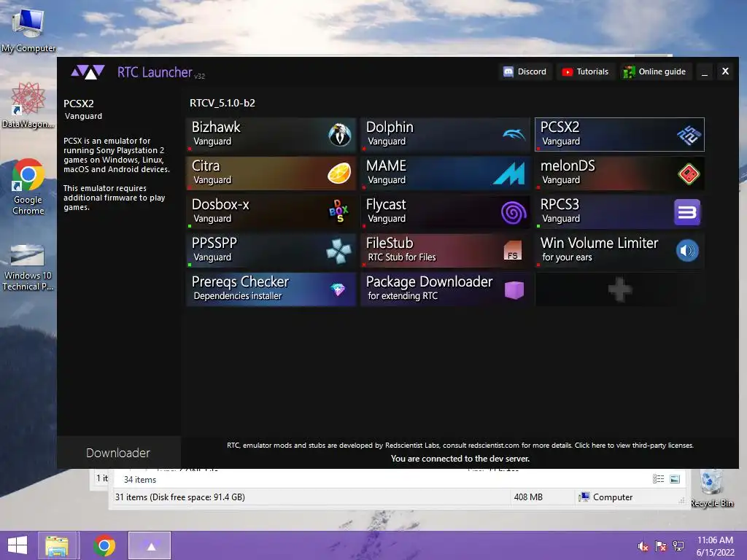Image resolution: width=747 pixels, height=560 pixels.
Task: Select the Flycast tile title text
Action: coord(386,204)
